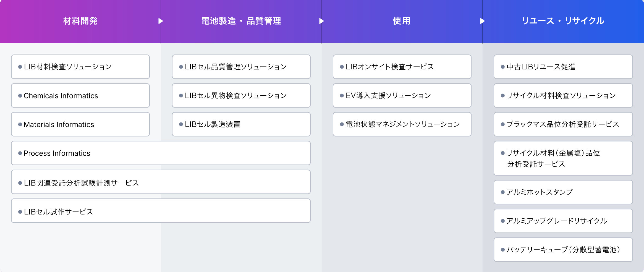Open LIBオンサイト検査サービス

tap(402, 67)
